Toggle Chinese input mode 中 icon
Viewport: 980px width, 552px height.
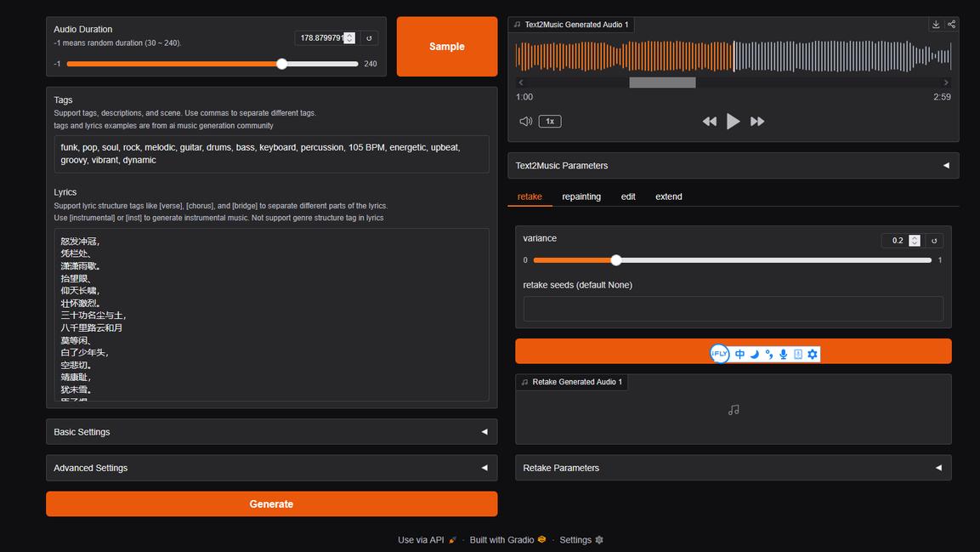coord(740,355)
